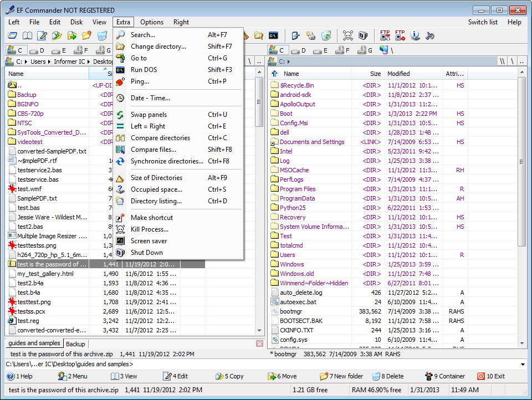
Task: Click the FTP connect toolbar icon
Action: click(x=385, y=35)
